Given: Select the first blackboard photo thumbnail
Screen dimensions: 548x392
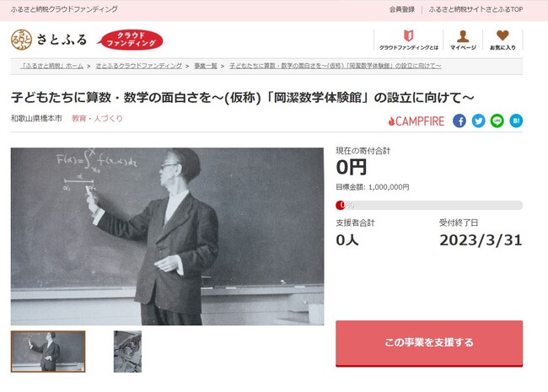Looking at the screenshot, I should [x=48, y=352].
